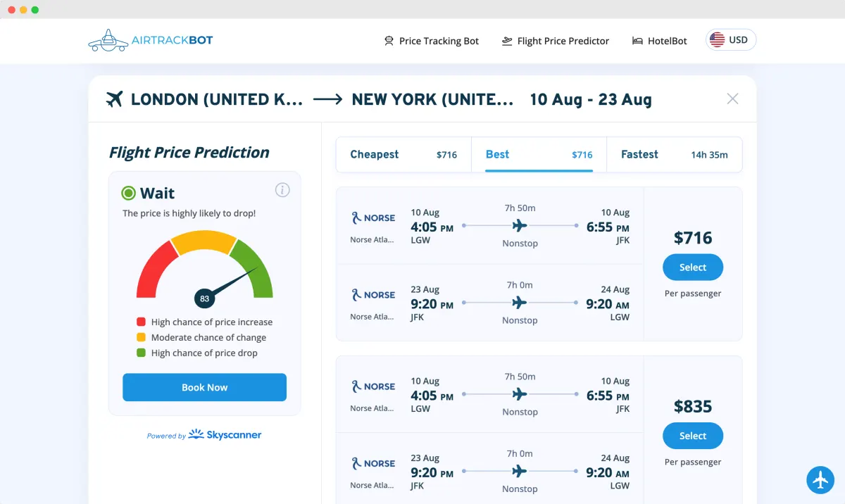Click the info icon beside Wait
Image resolution: width=845 pixels, height=504 pixels.
point(282,190)
